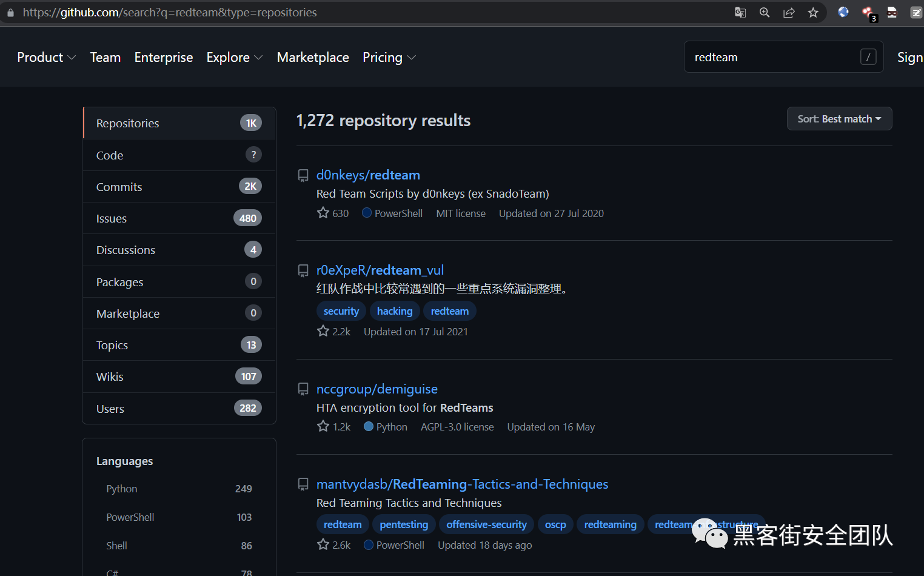Open the r0eXpeR/redteam_vul repository

click(380, 270)
